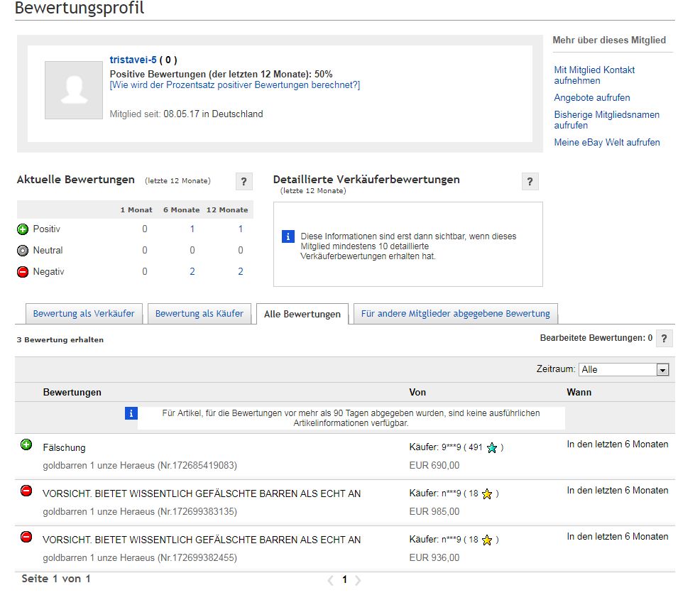The width and height of the screenshot is (700, 600).
Task: Click Wie wird der Prozentsatz berechnet link
Action: [234, 85]
